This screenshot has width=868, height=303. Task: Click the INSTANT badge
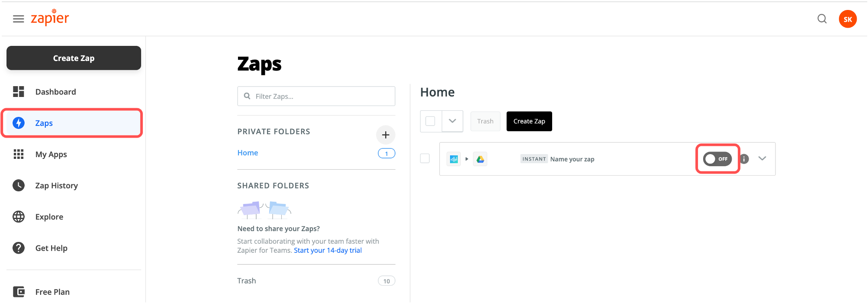point(534,159)
